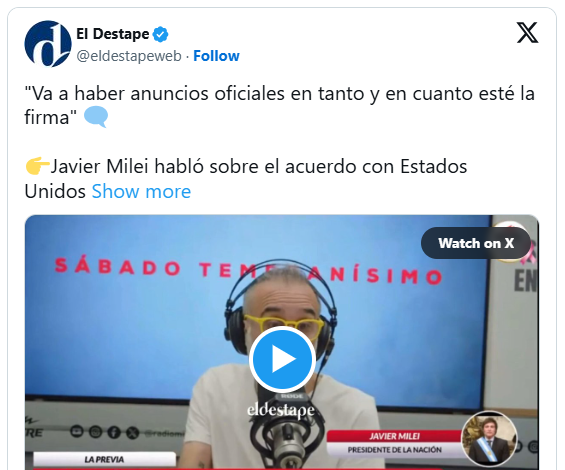The width and height of the screenshot is (565, 470).
Task: Click the blue verified badge
Action: pyautogui.click(x=160, y=34)
